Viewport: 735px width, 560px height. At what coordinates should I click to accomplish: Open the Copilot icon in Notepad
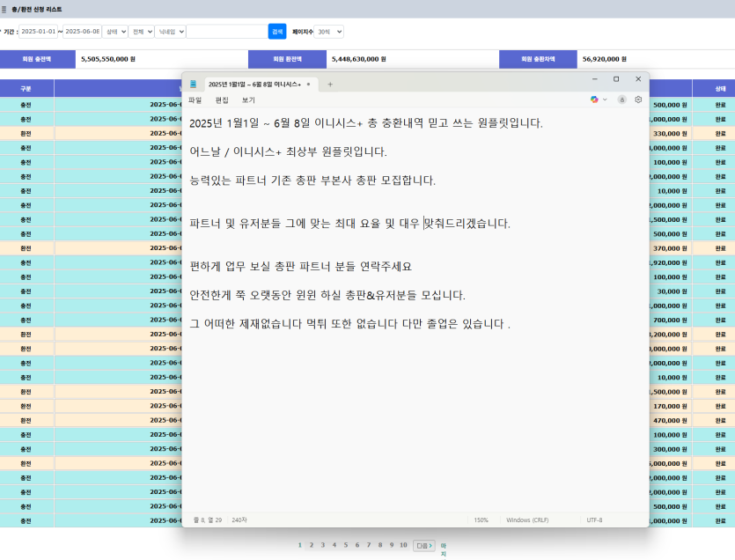pyautogui.click(x=594, y=99)
